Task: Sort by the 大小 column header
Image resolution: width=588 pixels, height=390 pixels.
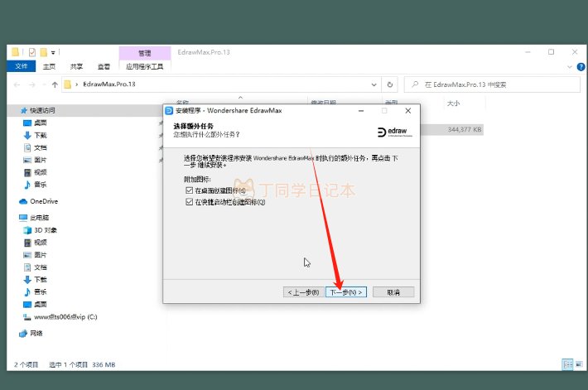Action: point(453,104)
